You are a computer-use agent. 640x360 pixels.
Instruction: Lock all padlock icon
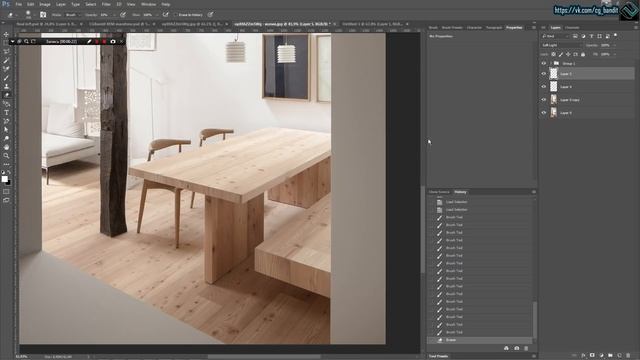pyautogui.click(x=583, y=54)
